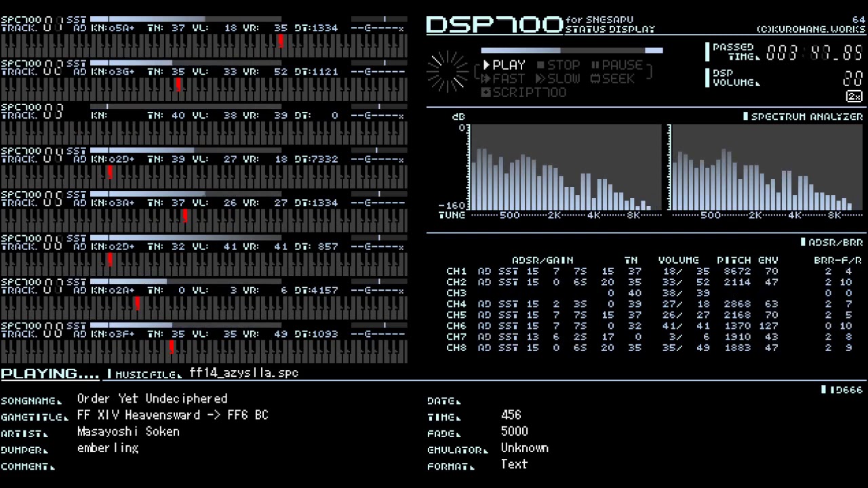Click the PLAY indicator
The width and height of the screenshot is (868, 488).
click(x=504, y=65)
